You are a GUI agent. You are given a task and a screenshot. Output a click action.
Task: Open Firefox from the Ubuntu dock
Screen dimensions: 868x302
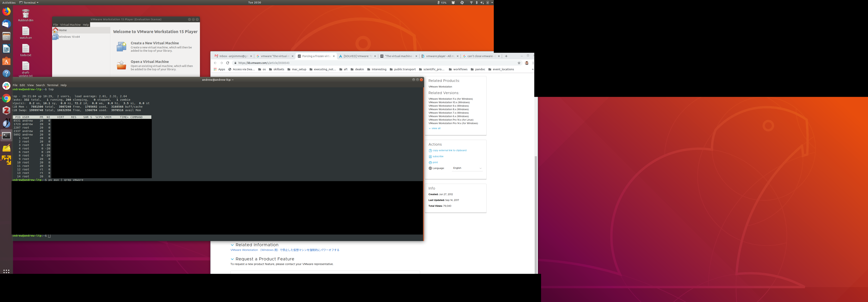[6, 12]
